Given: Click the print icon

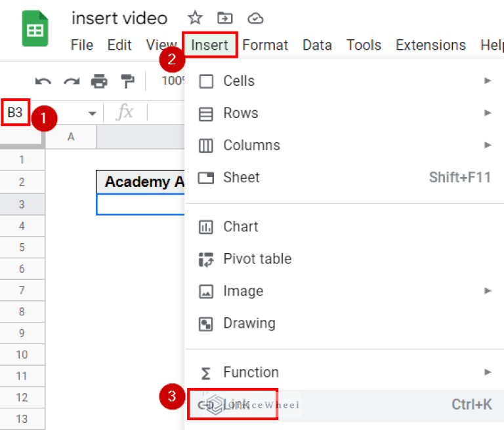Looking at the screenshot, I should click(x=99, y=81).
